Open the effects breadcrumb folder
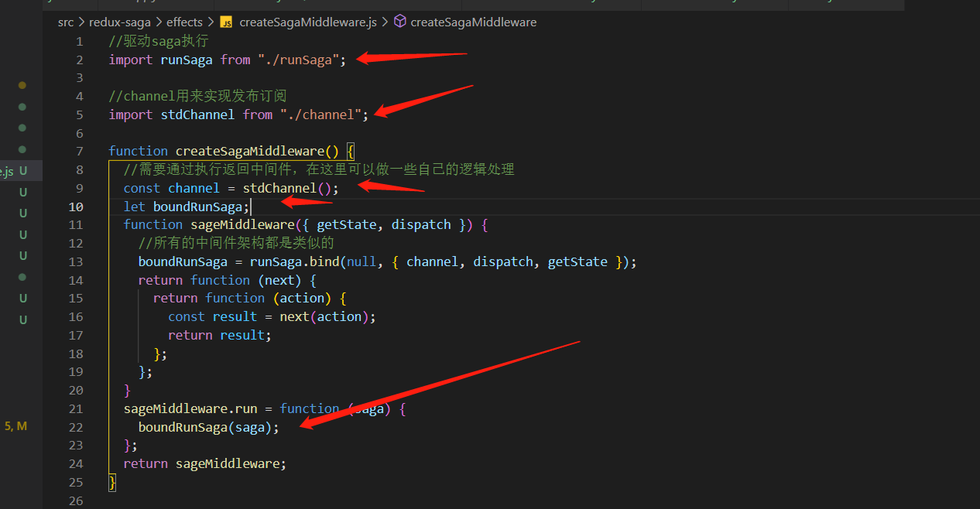This screenshot has height=509, width=980. (184, 22)
